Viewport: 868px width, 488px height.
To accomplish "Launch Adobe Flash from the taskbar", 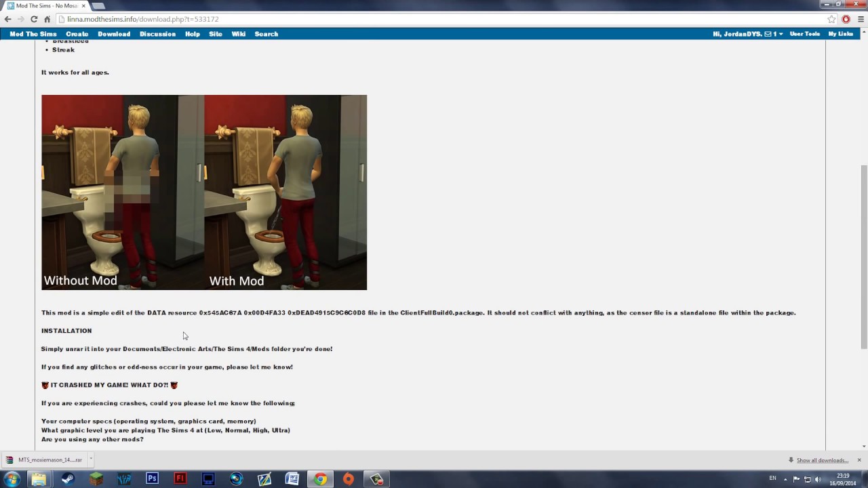I will pyautogui.click(x=180, y=479).
